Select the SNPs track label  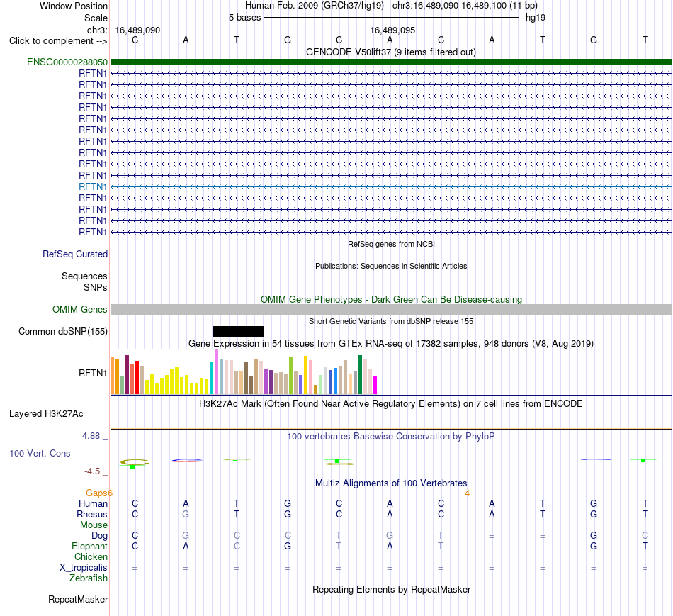pyautogui.click(x=96, y=287)
